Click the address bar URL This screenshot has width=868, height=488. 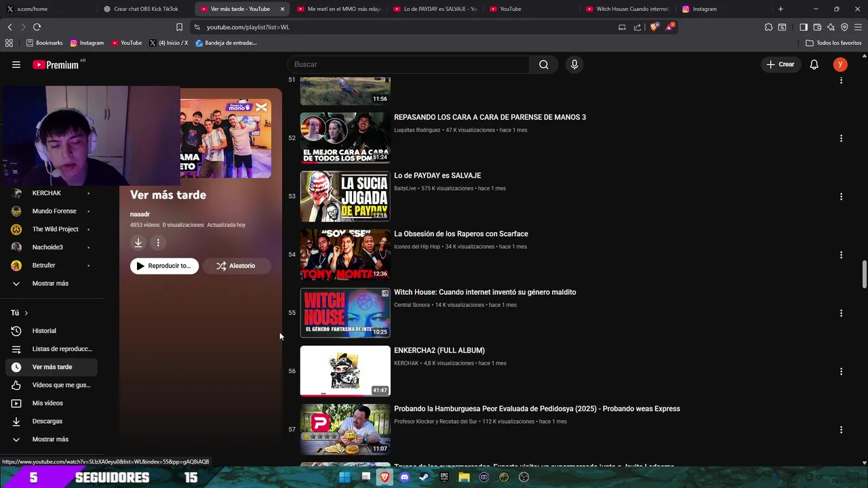coord(248,27)
